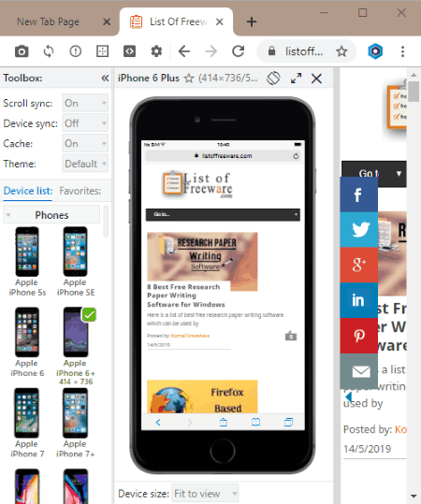Click the device list scrollbar
This screenshot has width=421, height=504.
106,222
